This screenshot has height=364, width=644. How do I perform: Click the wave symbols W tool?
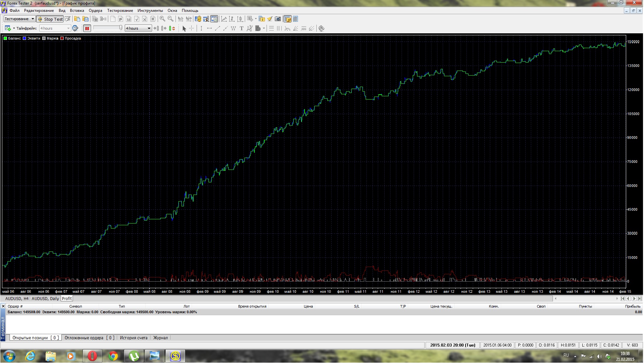(233, 28)
